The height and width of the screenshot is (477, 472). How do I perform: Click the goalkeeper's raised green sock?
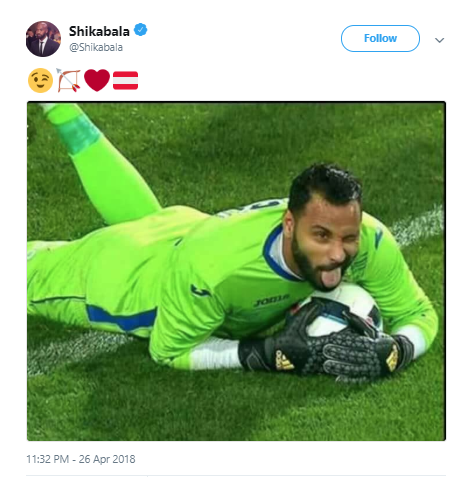coord(72,128)
